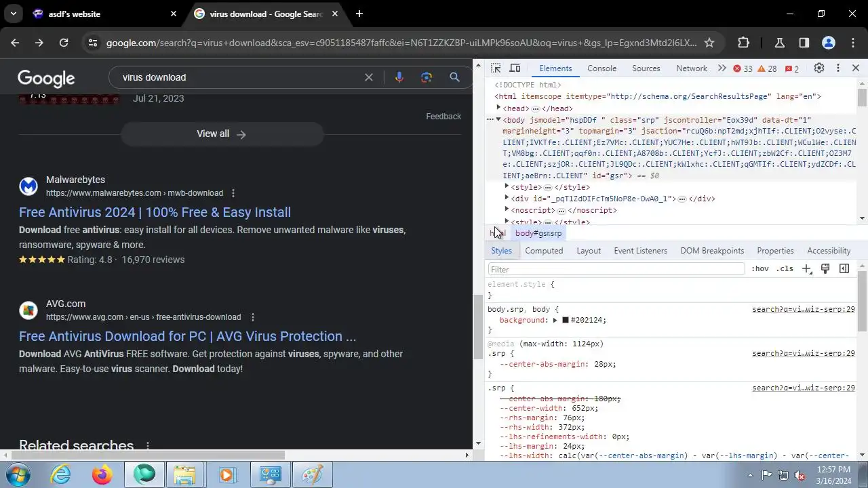This screenshot has height=488, width=868.
Task: Click the Feedback link
Action: 443,116
